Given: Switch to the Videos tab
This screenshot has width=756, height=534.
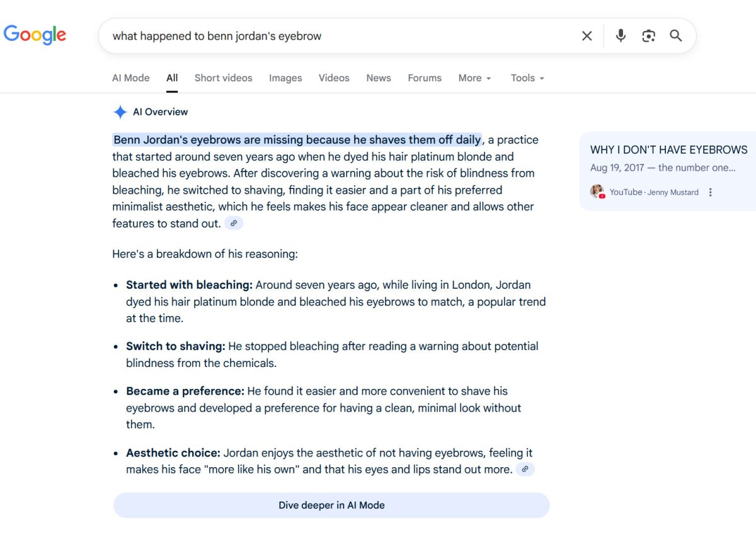Looking at the screenshot, I should pyautogui.click(x=334, y=78).
